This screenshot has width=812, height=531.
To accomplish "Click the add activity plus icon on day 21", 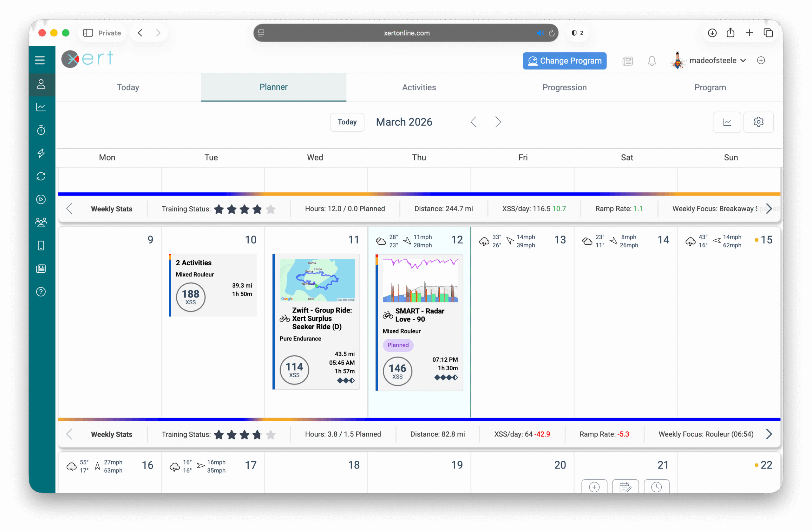I will click(x=594, y=487).
